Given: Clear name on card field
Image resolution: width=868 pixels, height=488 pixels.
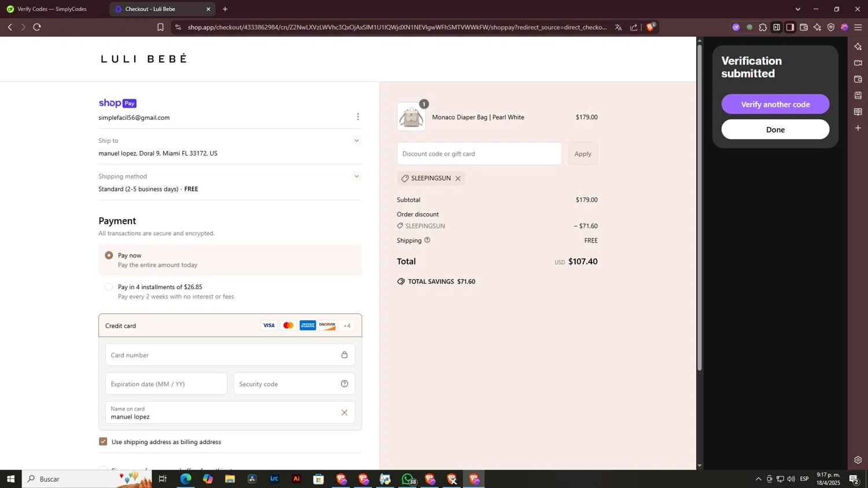Looking at the screenshot, I should [344, 412].
